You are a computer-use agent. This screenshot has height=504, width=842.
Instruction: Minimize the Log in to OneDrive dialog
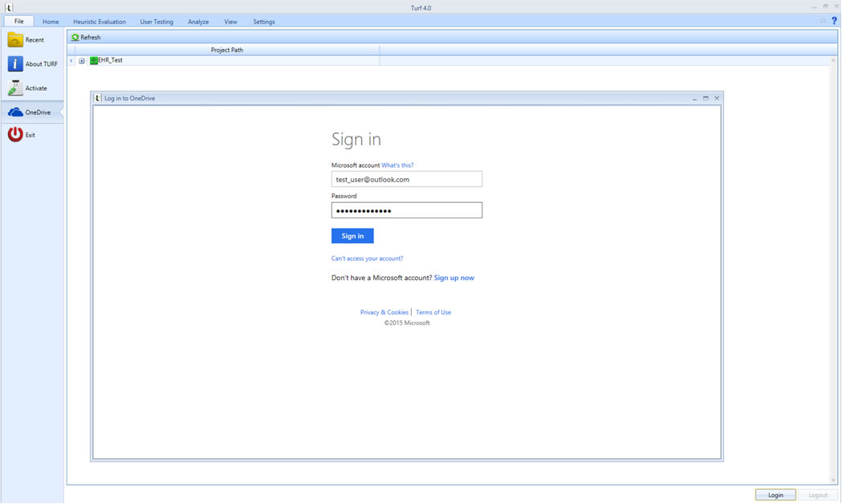tap(695, 98)
